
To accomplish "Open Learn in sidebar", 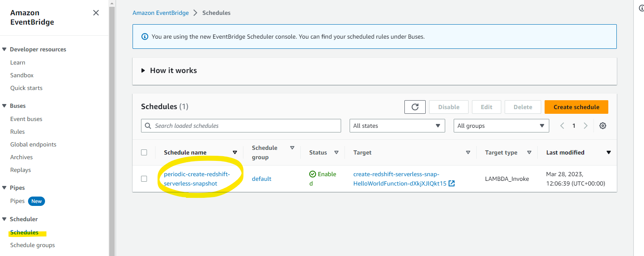I will pos(17,62).
